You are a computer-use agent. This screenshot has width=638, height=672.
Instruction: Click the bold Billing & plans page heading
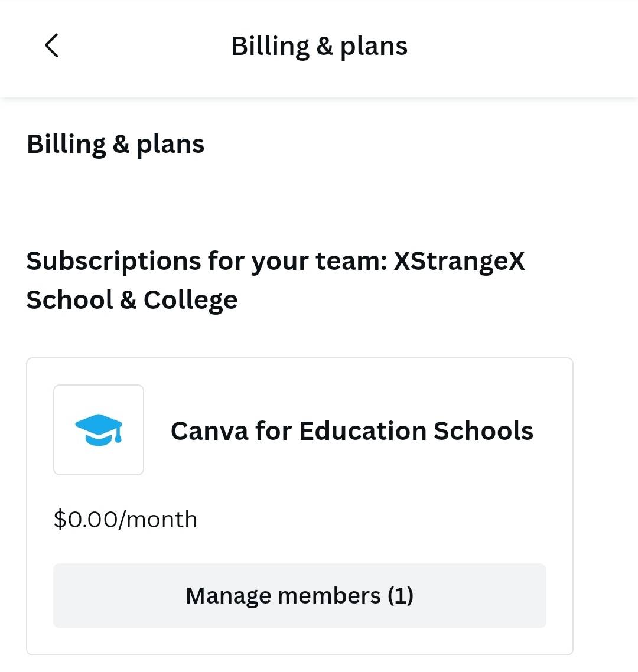116,144
